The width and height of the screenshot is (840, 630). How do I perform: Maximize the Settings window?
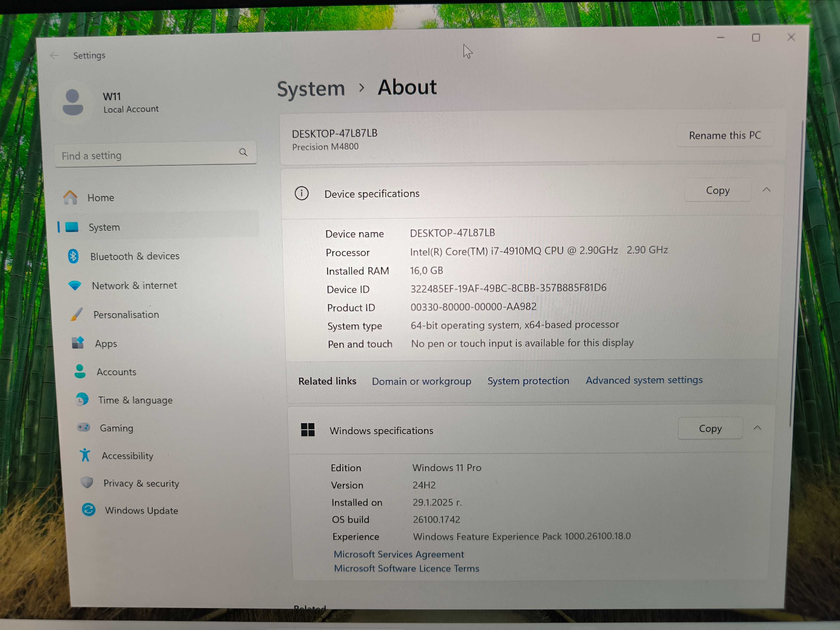[x=755, y=38]
